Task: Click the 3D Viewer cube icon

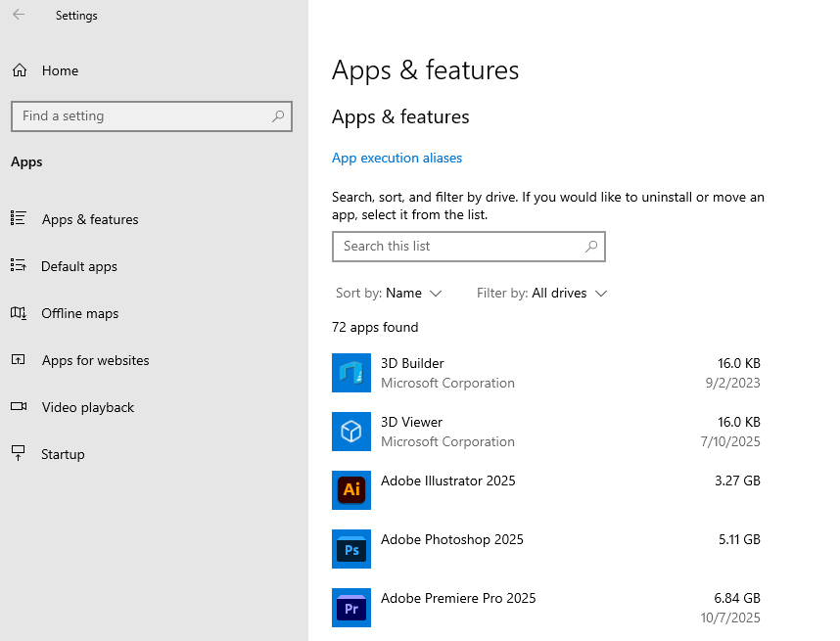Action: tap(351, 432)
